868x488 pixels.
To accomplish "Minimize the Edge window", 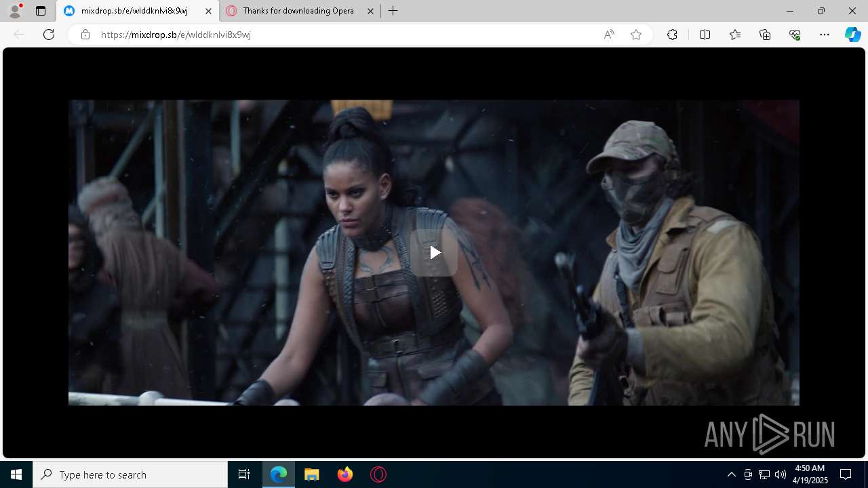I will (x=790, y=11).
